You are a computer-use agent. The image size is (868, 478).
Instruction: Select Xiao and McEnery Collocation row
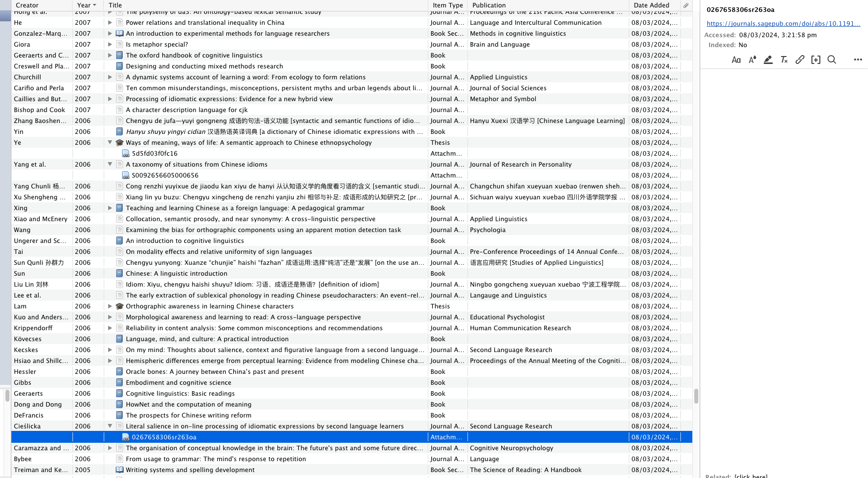[x=352, y=219]
